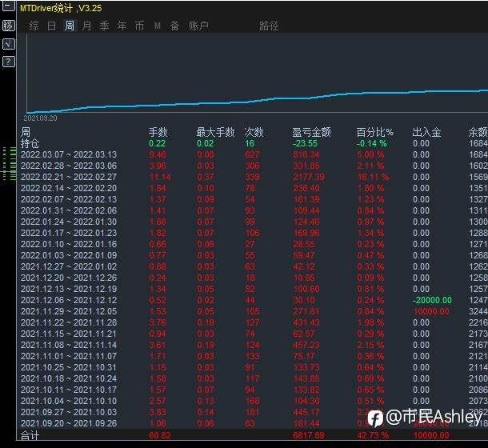Click the total lots 60.82
This screenshot has height=448, width=488.
160,435
